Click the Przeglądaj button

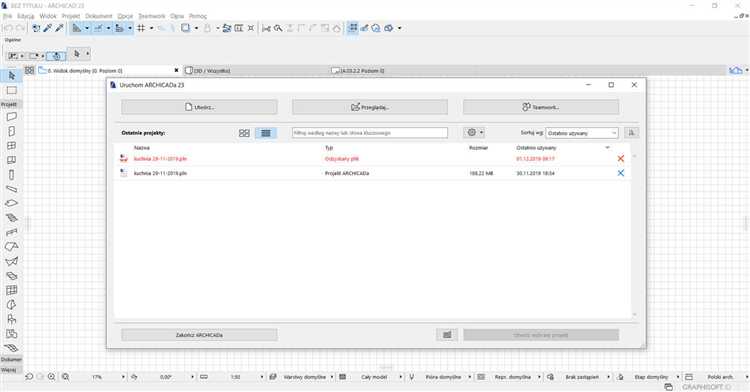pos(370,107)
